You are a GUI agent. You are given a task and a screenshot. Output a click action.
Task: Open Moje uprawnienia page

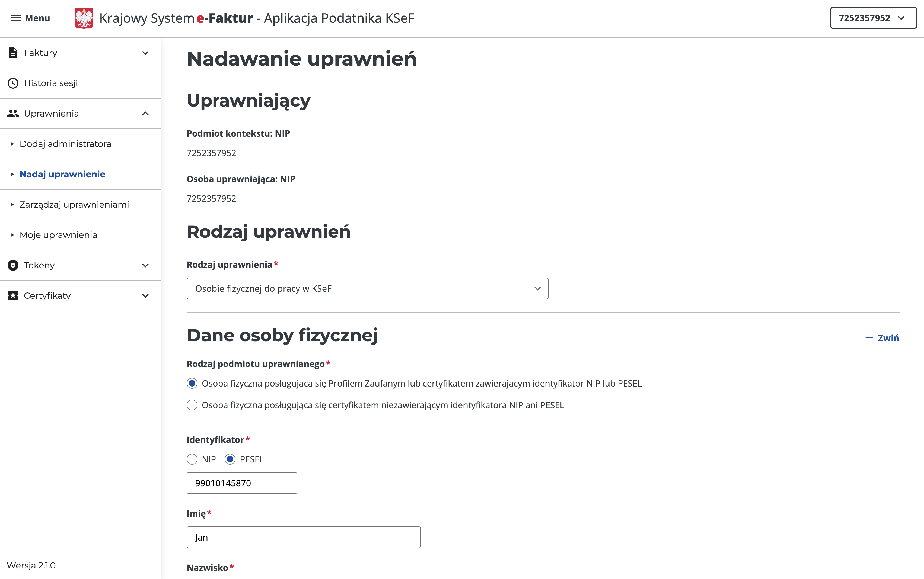coord(58,235)
